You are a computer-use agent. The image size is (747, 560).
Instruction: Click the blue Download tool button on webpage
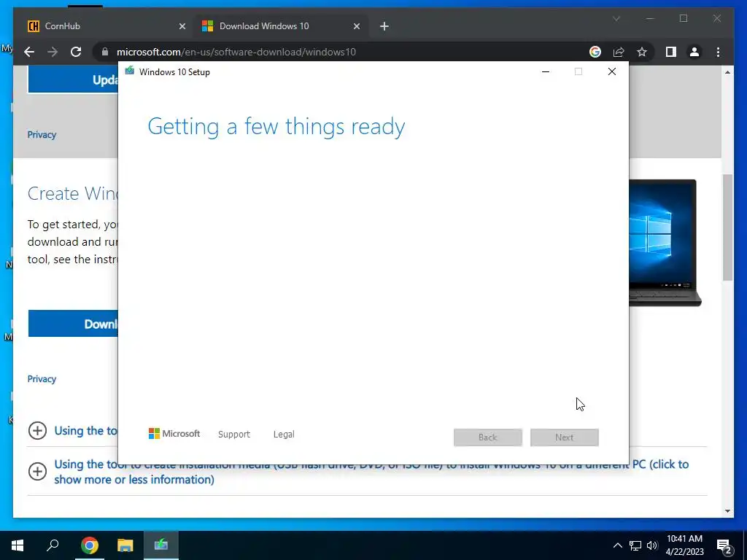click(x=73, y=324)
